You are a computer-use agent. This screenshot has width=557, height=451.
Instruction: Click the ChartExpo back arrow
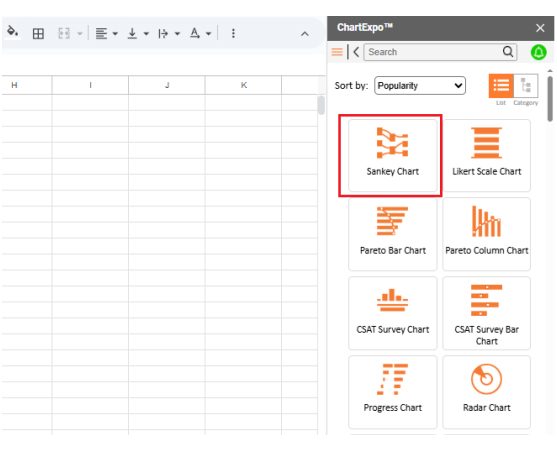click(x=356, y=52)
